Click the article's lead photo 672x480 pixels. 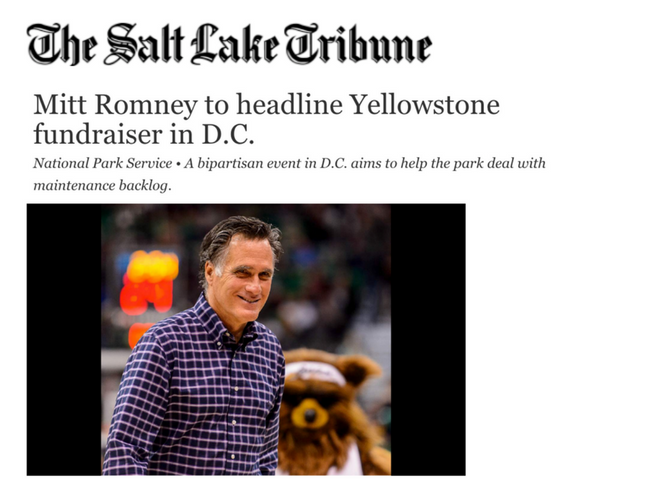246,339
